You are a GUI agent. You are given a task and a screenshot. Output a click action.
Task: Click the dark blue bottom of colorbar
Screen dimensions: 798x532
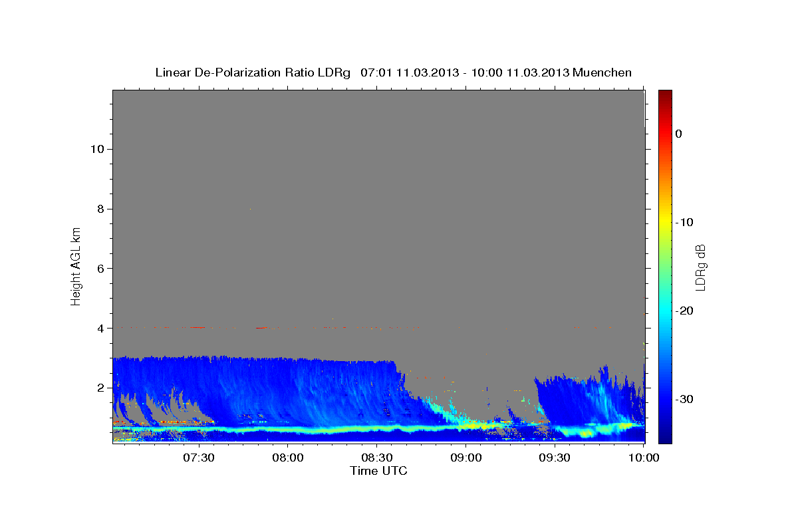pyautogui.click(x=665, y=438)
